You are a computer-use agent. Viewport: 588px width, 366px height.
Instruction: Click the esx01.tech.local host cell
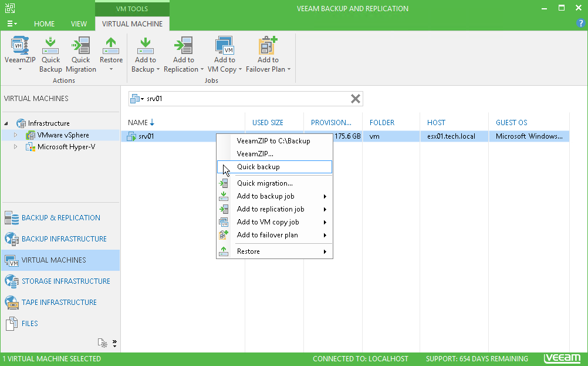[x=451, y=136]
